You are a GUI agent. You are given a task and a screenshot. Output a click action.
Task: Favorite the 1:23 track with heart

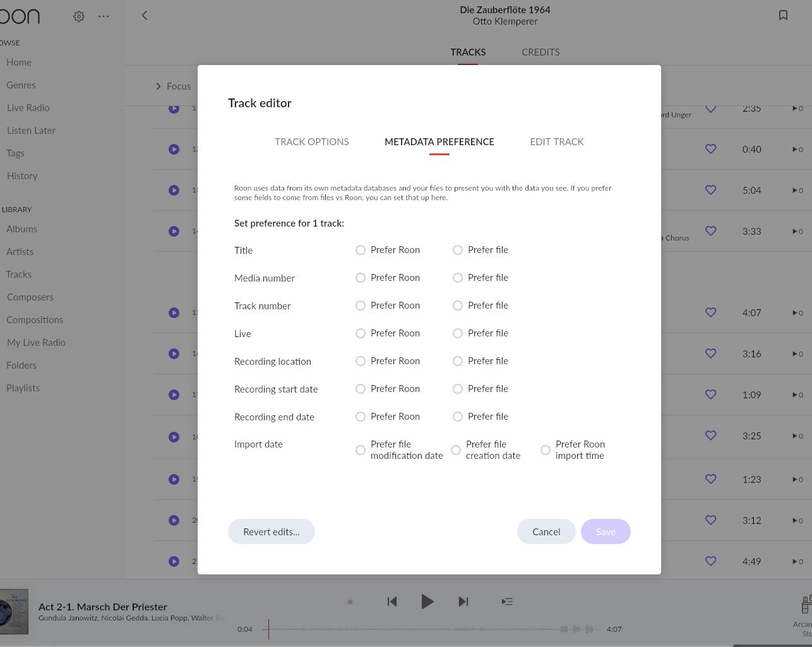click(x=711, y=479)
